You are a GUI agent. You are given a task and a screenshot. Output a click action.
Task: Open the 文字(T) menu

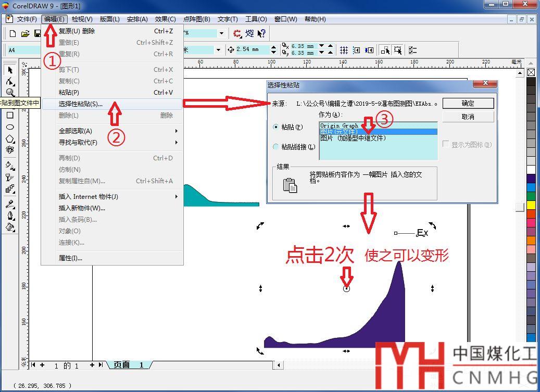(228, 19)
